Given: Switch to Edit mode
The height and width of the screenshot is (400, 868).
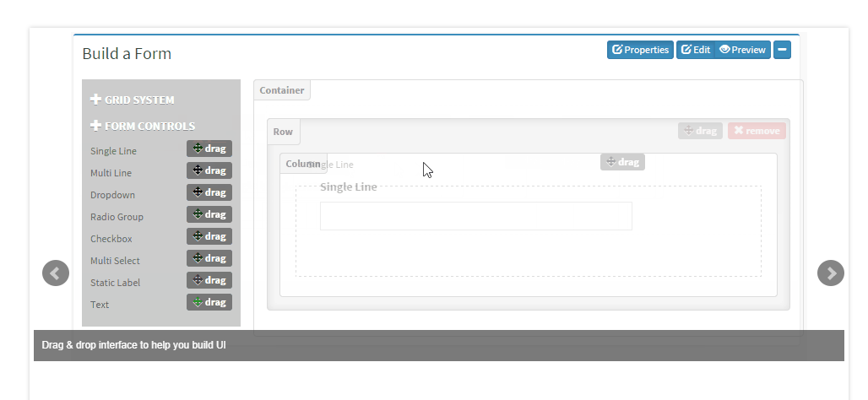Looking at the screenshot, I should coord(696,50).
